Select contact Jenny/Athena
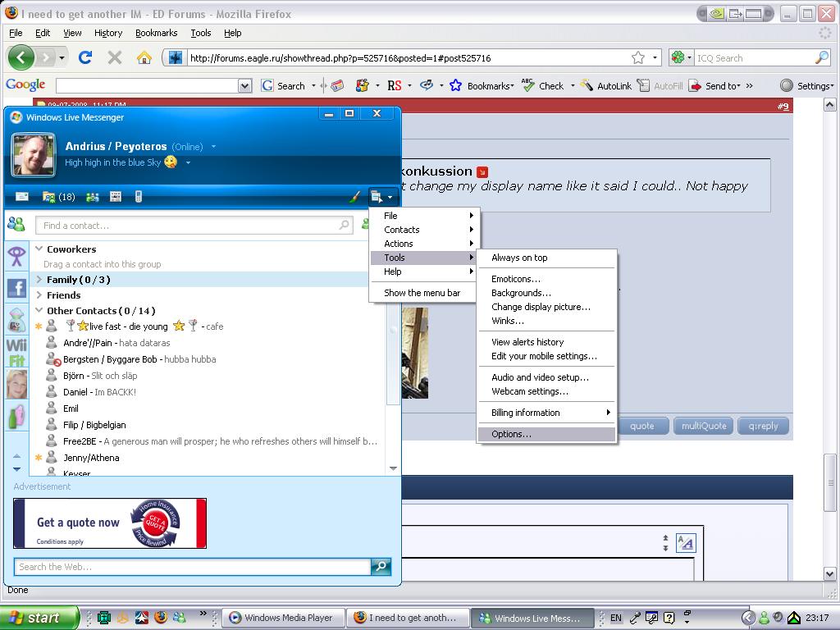840x630 pixels. click(91, 458)
